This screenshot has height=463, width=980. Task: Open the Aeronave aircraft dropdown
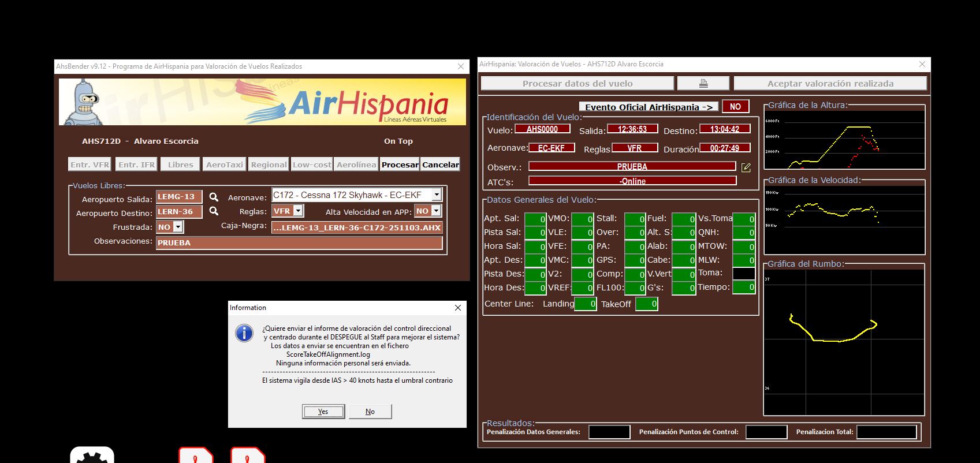tap(437, 195)
